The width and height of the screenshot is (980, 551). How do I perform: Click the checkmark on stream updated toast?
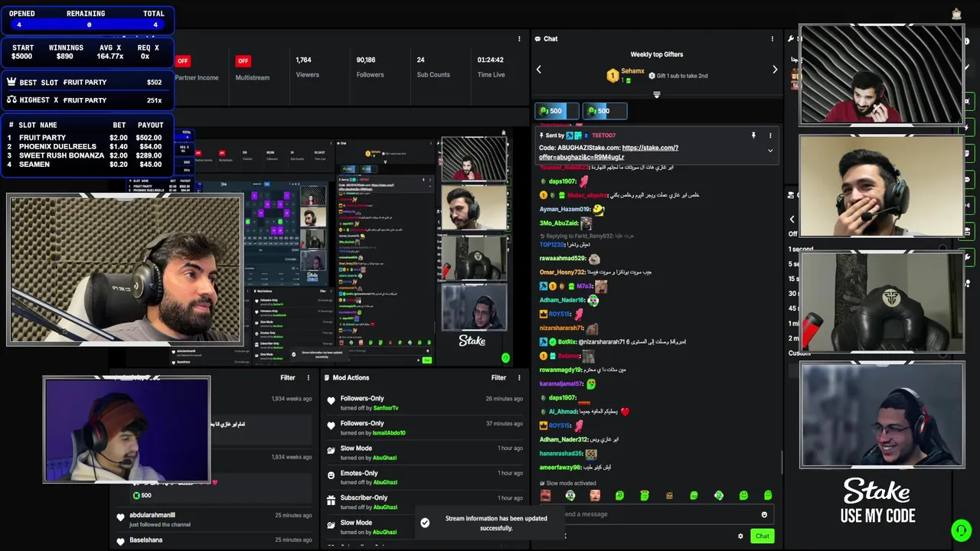(425, 523)
